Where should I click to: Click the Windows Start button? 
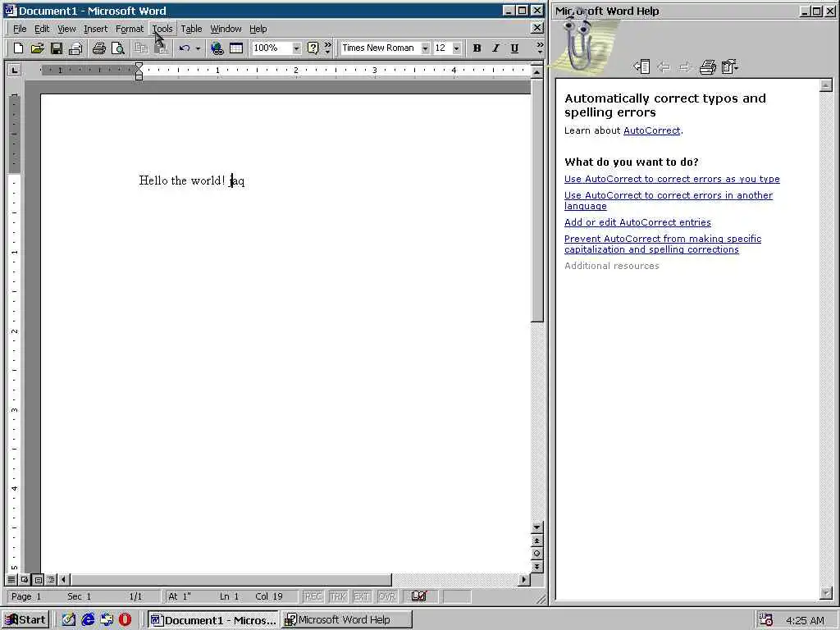(25, 620)
